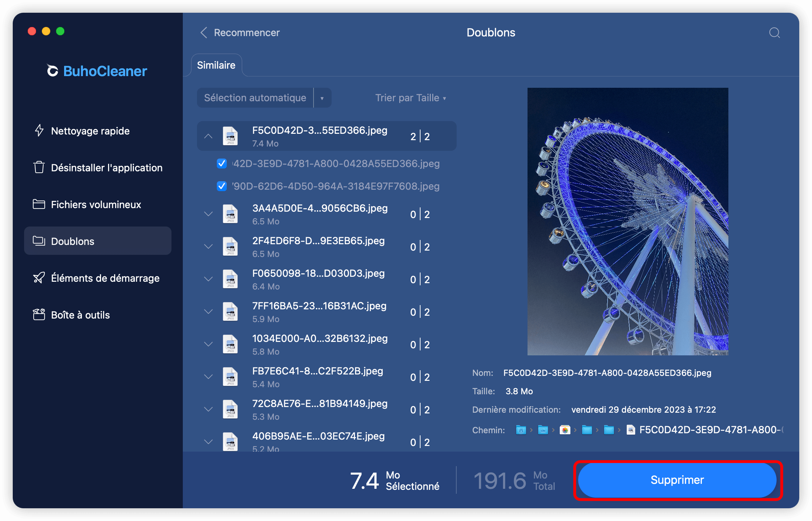The width and height of the screenshot is (812, 521).
Task: Click the Supprimer button
Action: coord(677,480)
